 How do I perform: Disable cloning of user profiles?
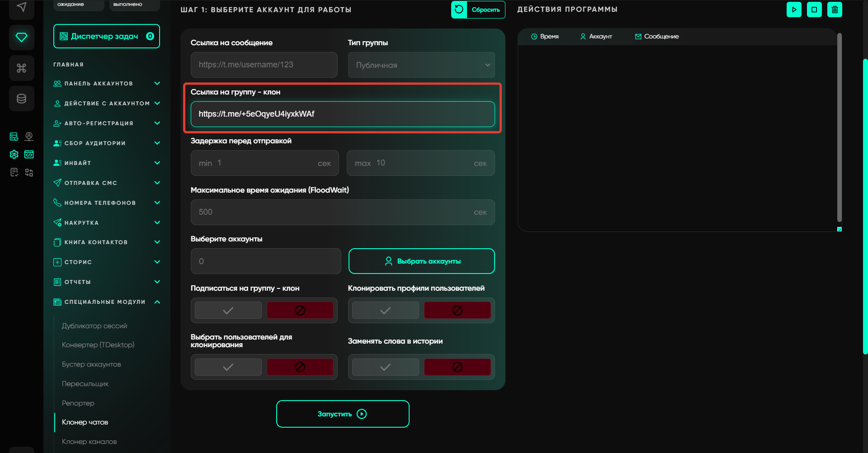point(457,311)
